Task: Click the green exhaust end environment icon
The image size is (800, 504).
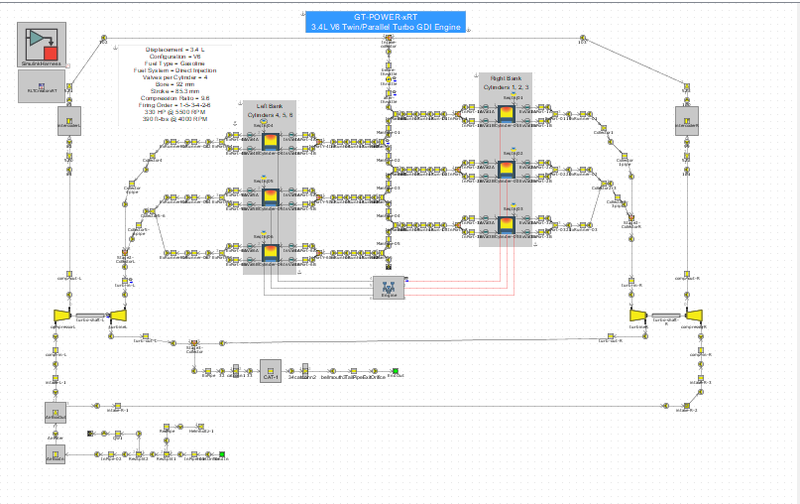Action: (395, 371)
